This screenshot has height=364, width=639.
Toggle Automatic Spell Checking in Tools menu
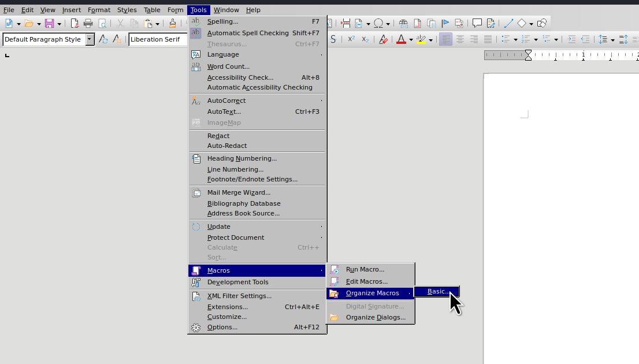pyautogui.click(x=248, y=33)
